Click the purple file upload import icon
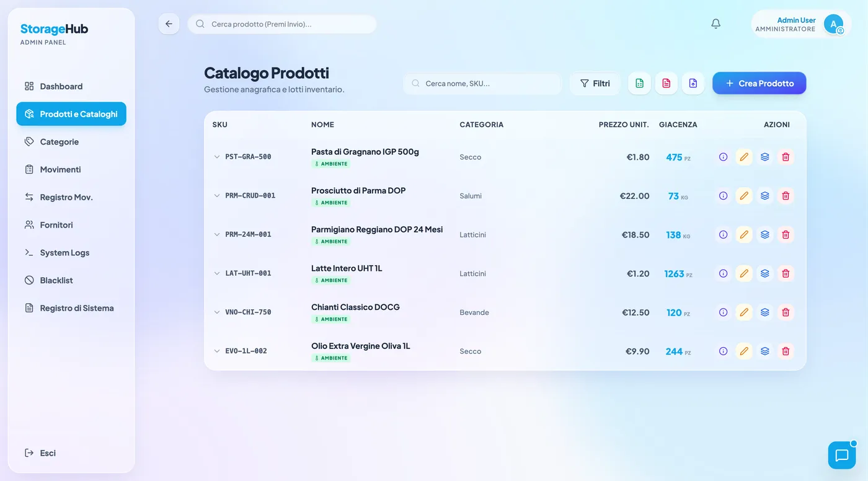Screen dimensions: 868x481 coord(693,83)
